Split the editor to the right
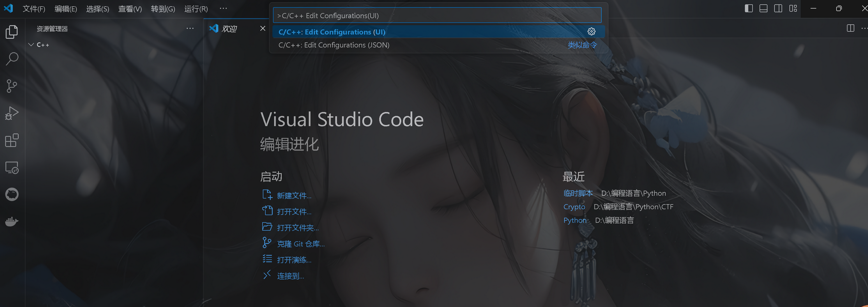The height and width of the screenshot is (307, 868). (850, 28)
